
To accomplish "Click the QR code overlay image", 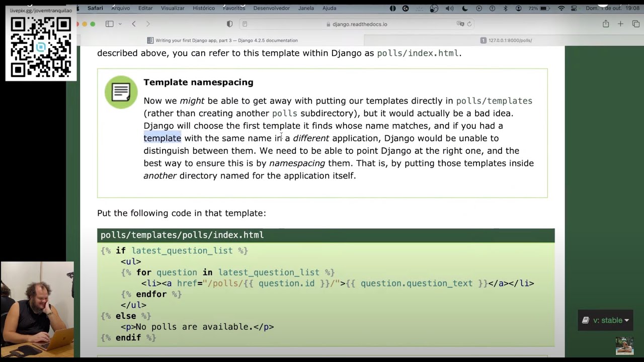I will (41, 46).
